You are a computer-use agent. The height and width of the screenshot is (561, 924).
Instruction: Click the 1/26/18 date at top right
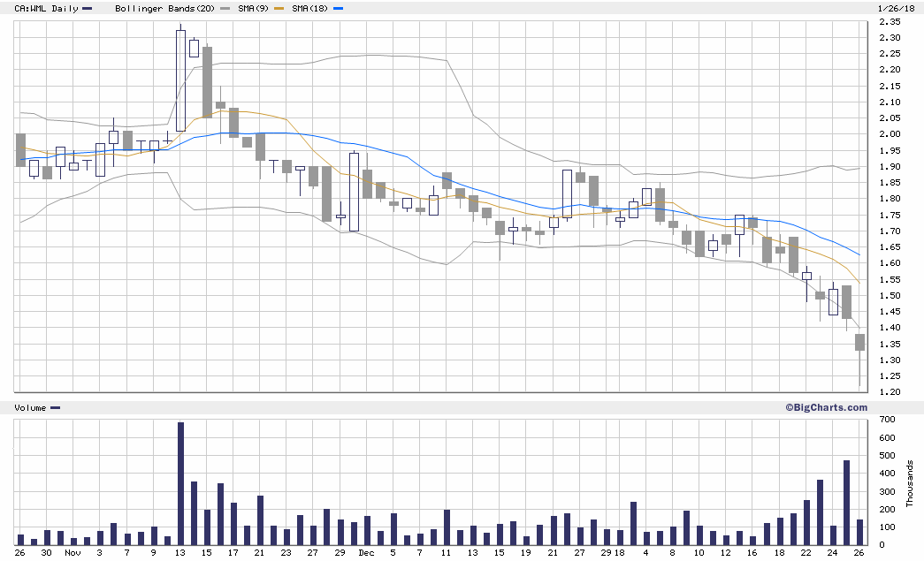[895, 8]
